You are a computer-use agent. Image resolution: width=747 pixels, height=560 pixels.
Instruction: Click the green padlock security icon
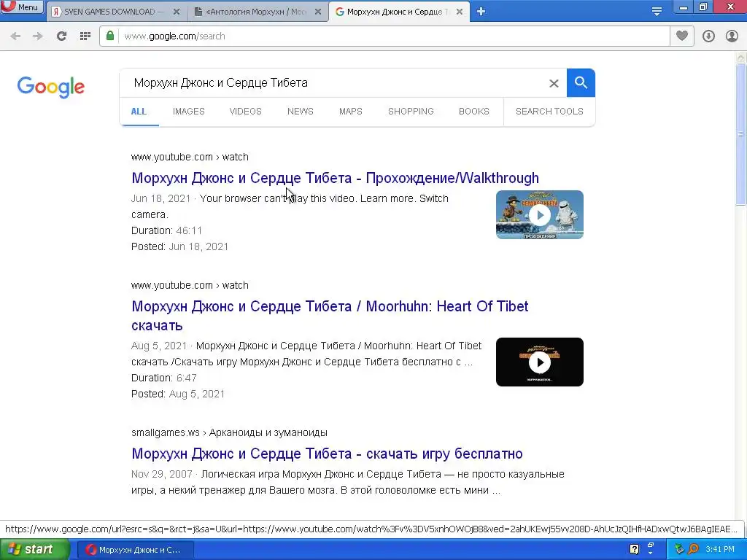click(110, 36)
